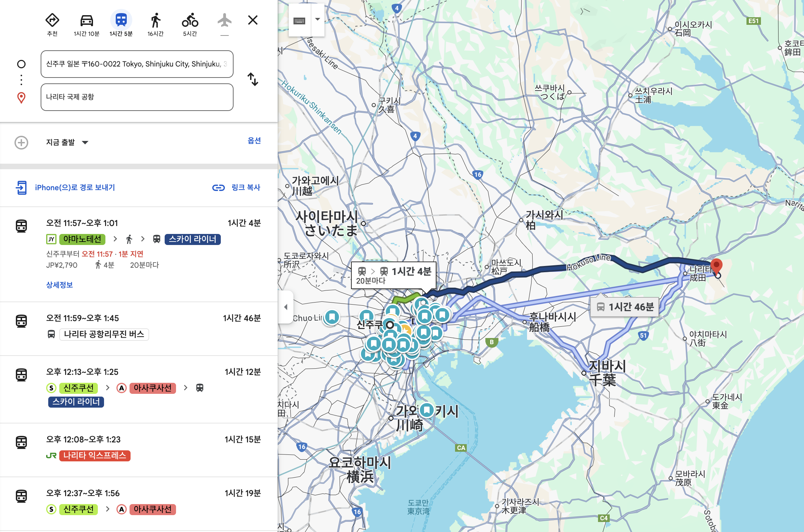This screenshot has width=804, height=532.
Task: Select the transit mode showing 1시간 5분
Action: [x=121, y=21]
